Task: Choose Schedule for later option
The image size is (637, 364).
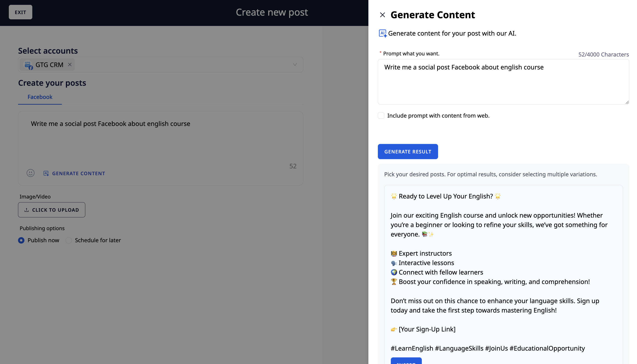Action: click(x=69, y=240)
